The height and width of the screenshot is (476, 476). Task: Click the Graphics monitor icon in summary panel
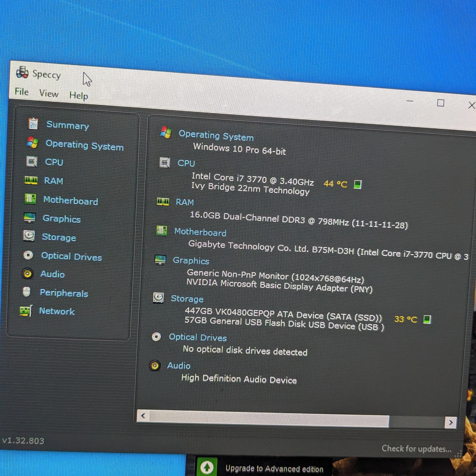[160, 259]
